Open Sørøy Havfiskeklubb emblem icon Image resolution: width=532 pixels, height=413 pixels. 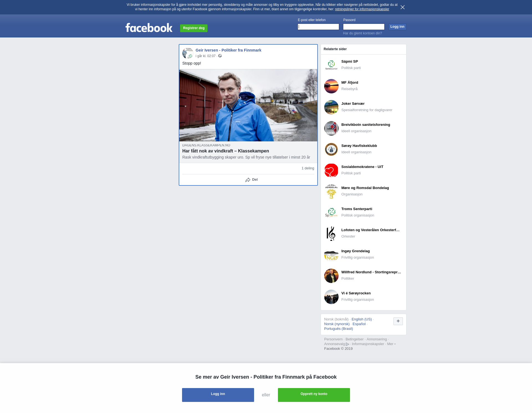click(331, 149)
